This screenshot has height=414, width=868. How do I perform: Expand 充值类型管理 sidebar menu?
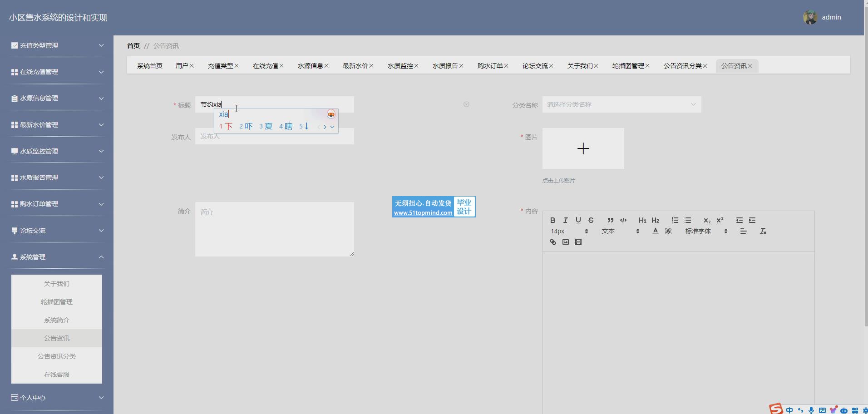pos(57,45)
